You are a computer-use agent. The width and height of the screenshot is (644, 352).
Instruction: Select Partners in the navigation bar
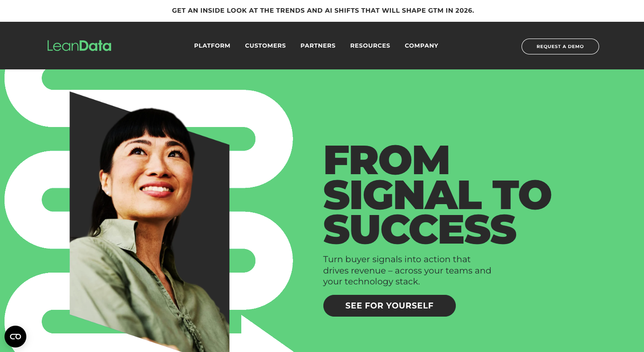(318, 46)
